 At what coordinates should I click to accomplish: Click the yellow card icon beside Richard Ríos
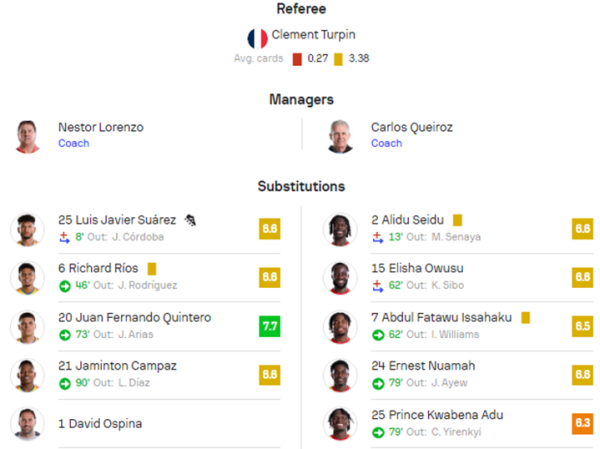[x=152, y=269]
